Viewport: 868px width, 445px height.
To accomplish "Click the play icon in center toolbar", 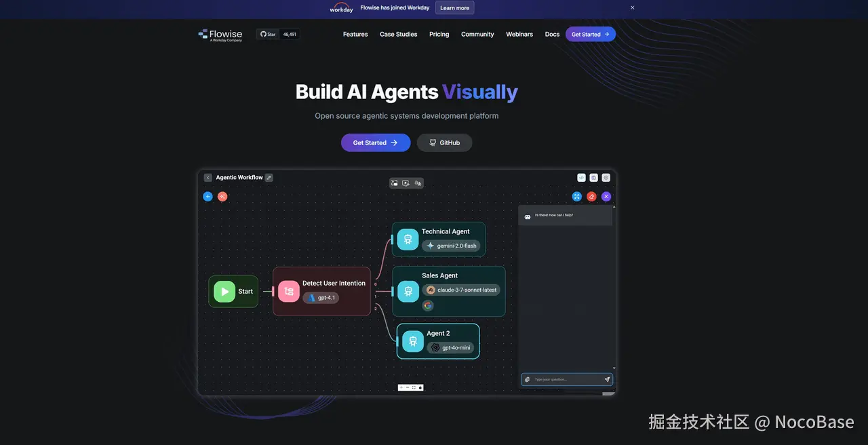I will pyautogui.click(x=406, y=183).
